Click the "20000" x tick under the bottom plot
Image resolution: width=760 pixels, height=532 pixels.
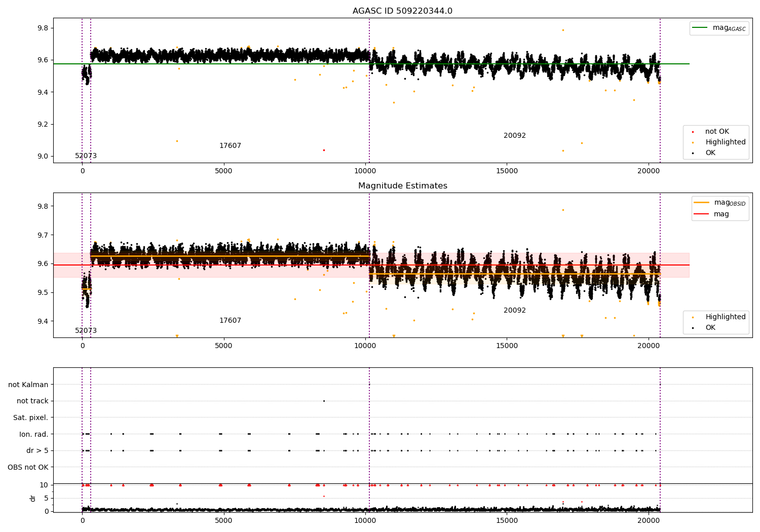click(x=649, y=520)
